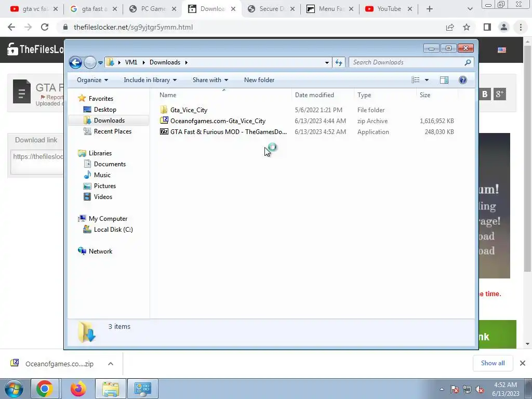This screenshot has height=399, width=532.
Task: Open the Videos library
Action: coord(103,197)
